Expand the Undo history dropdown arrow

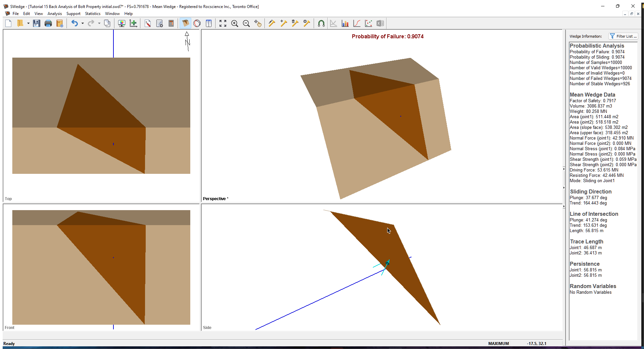point(82,23)
